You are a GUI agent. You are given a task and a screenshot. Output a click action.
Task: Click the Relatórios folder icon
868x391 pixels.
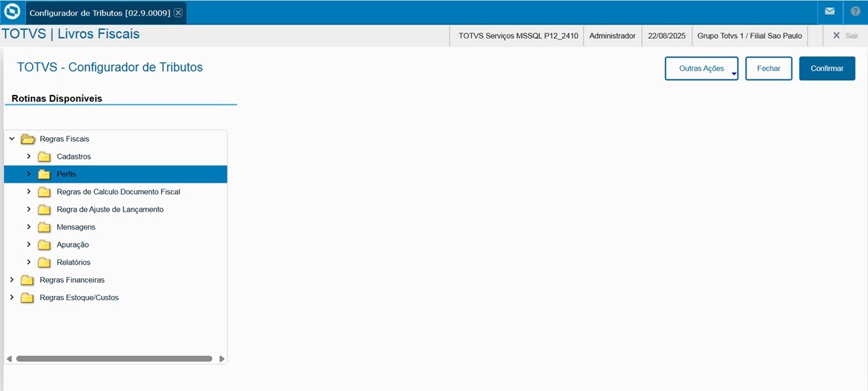pos(44,263)
